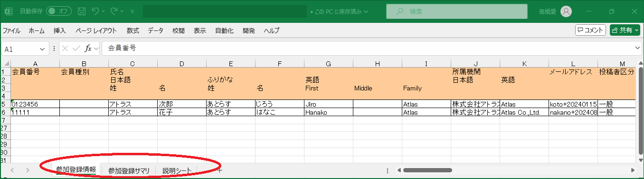The width and height of the screenshot is (644, 179).
Task: Open the 数式 ribbon tab
Action: pyautogui.click(x=133, y=30)
